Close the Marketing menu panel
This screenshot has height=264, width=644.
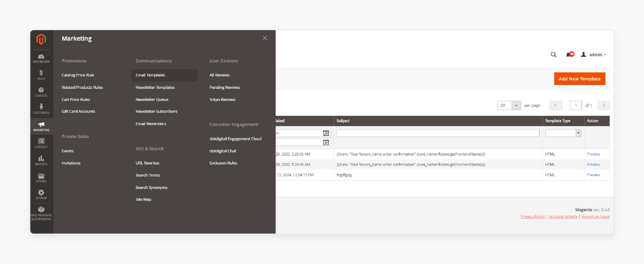265,38
